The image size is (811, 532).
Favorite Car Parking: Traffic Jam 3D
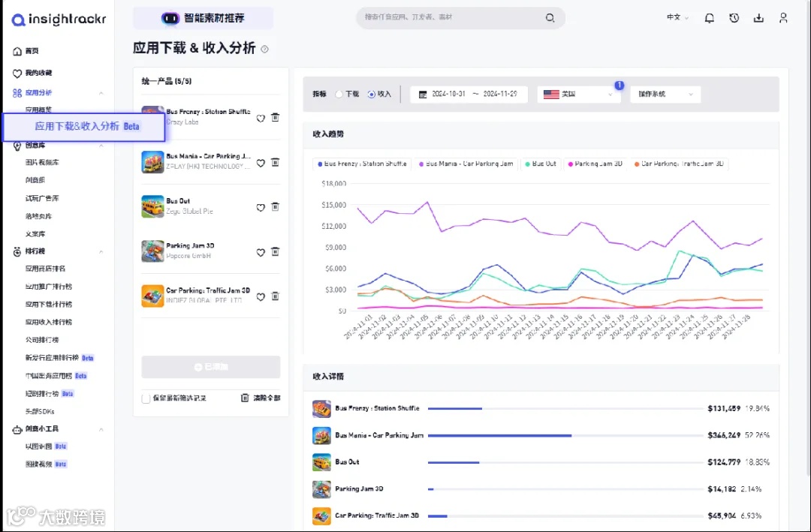pyautogui.click(x=261, y=296)
